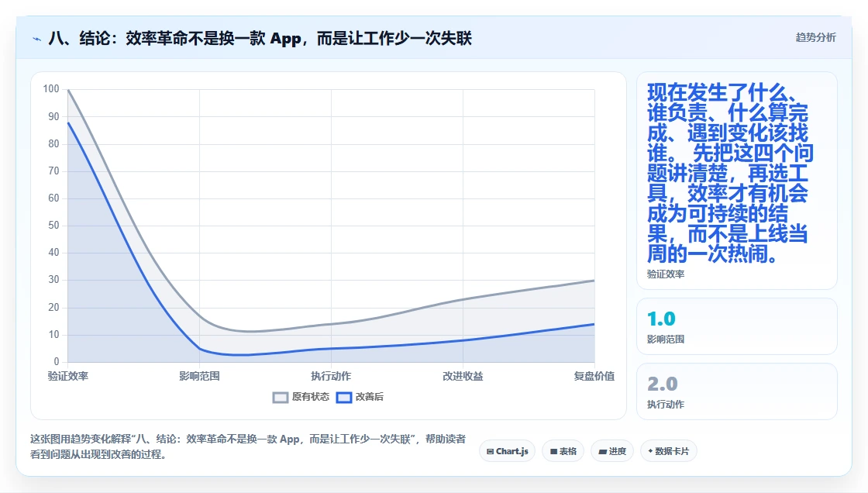Click the 2.0 执行动作 data card
This screenshot has height=493, width=868.
[737, 391]
